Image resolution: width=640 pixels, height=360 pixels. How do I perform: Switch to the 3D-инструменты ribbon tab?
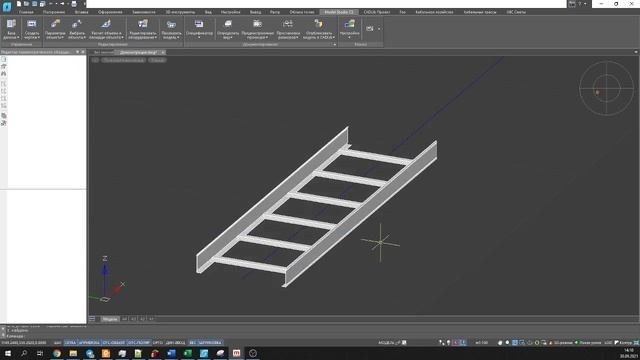[x=180, y=12]
